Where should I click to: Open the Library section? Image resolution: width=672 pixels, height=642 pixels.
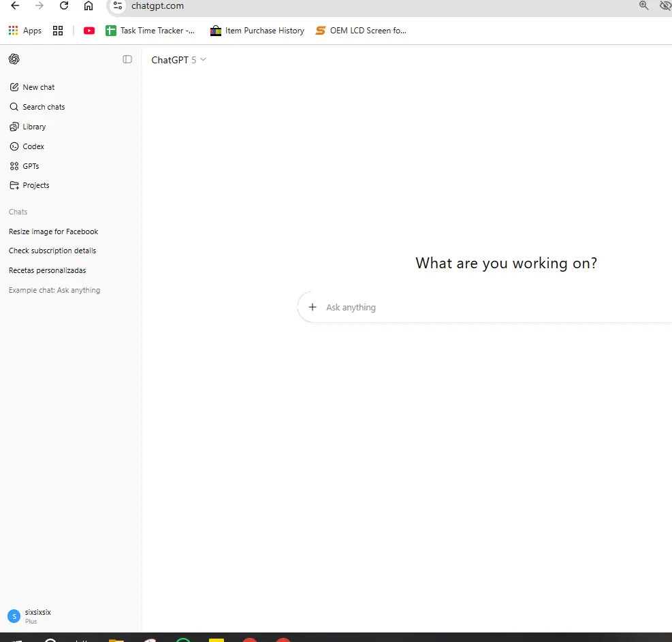(28, 127)
